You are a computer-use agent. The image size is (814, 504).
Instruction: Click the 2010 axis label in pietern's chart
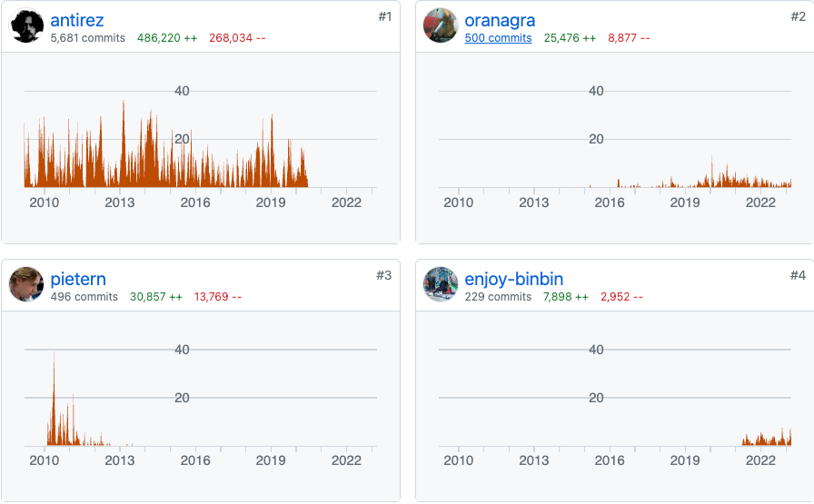(45, 460)
